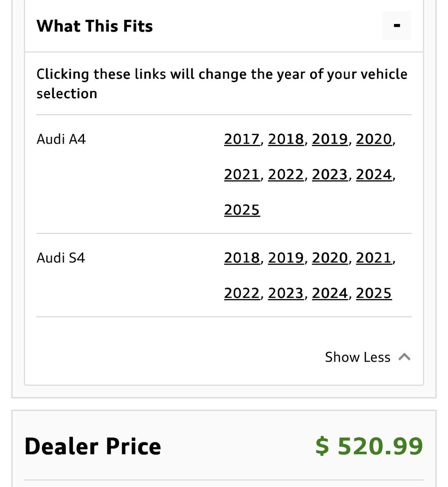The image size is (448, 487).
Task: Select Audi S4 year 2018
Action: [x=242, y=258]
